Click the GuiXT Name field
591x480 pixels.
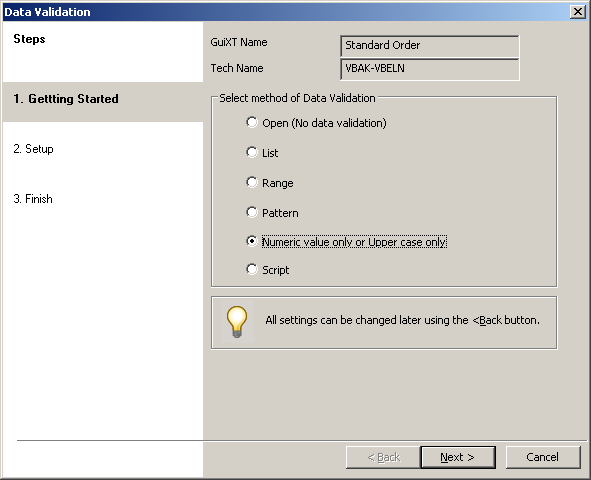click(x=430, y=46)
